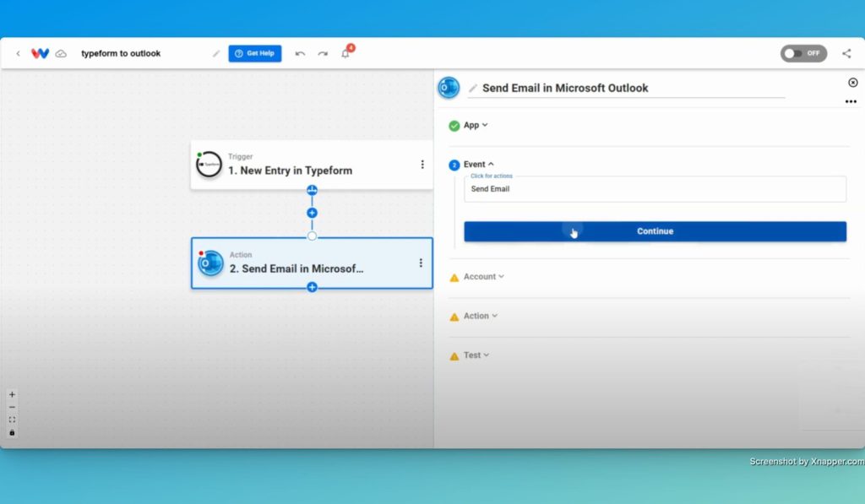Open the Pabbly W logo home
Image resolution: width=865 pixels, height=504 pixels.
coord(40,53)
